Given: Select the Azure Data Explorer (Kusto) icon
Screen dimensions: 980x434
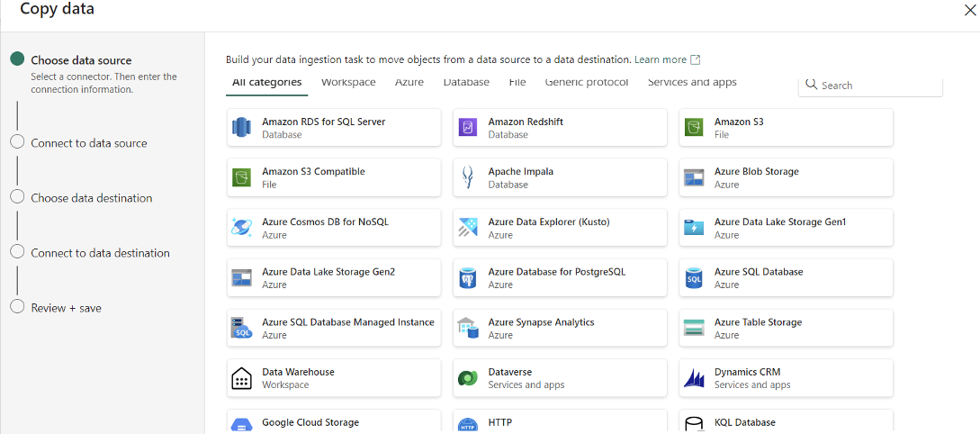Looking at the screenshot, I should click(467, 228).
